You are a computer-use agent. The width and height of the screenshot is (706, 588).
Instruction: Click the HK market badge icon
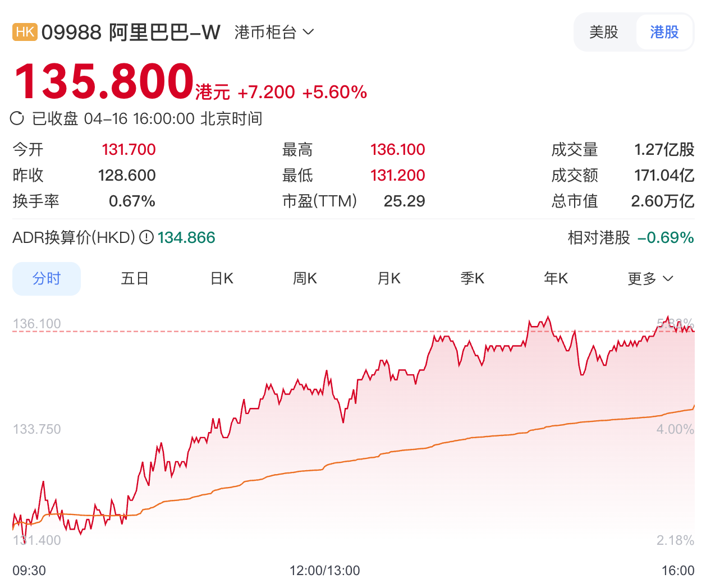(25, 32)
